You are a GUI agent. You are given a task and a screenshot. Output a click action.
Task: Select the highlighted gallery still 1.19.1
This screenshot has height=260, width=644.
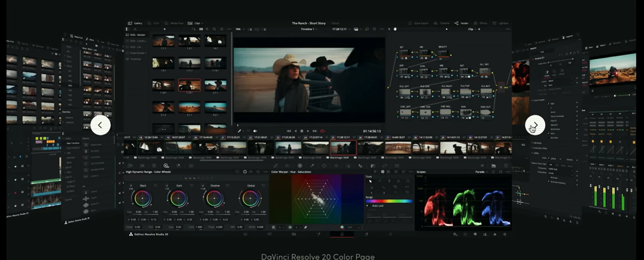click(x=189, y=85)
